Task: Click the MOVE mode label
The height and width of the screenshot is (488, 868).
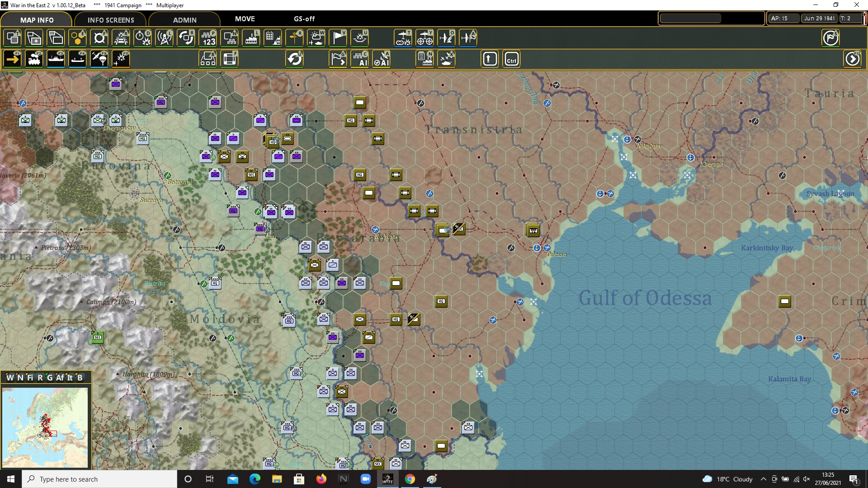Action: click(245, 19)
